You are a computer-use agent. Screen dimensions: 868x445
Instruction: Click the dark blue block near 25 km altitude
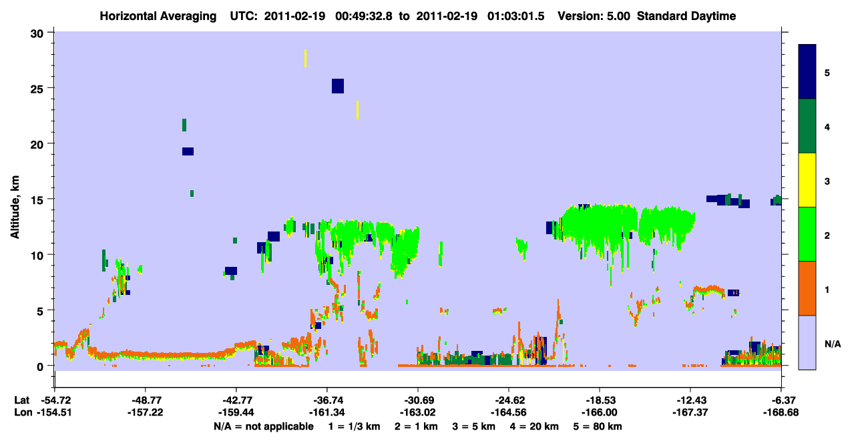[x=338, y=86]
